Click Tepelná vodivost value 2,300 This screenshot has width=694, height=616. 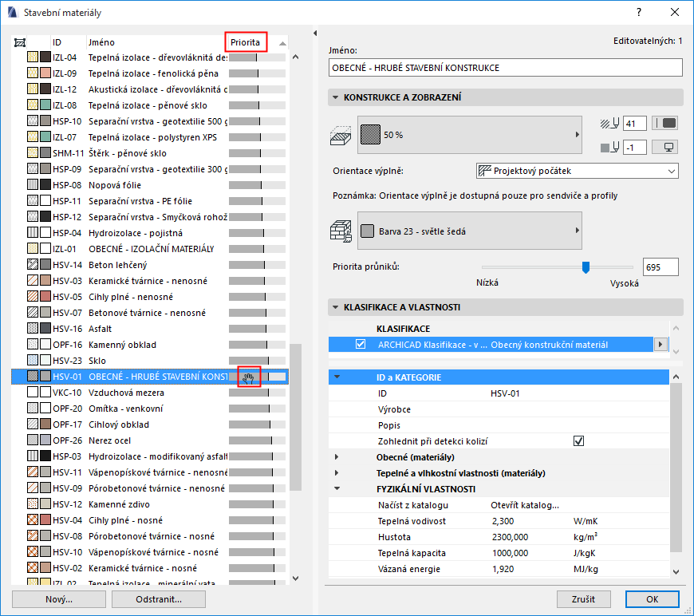click(x=503, y=521)
